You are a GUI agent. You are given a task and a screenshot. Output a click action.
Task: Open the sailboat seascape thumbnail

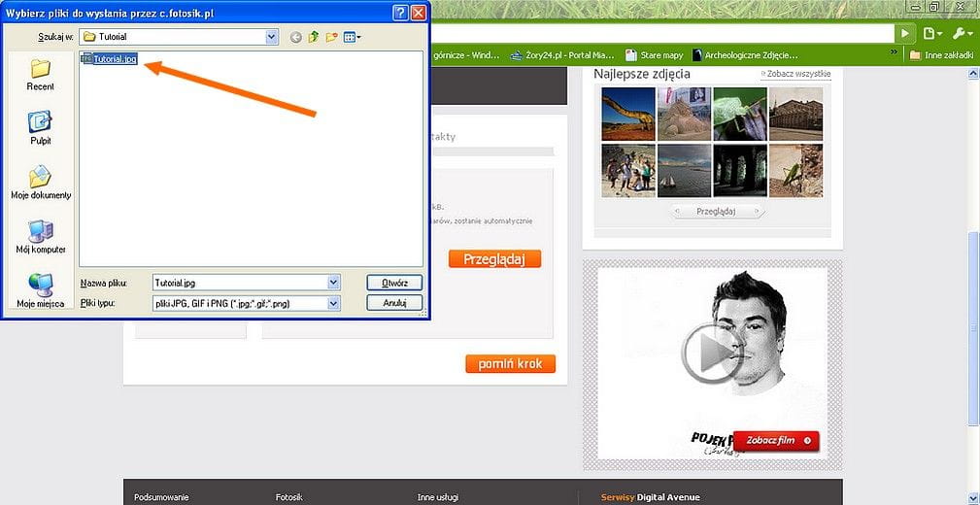pos(685,171)
